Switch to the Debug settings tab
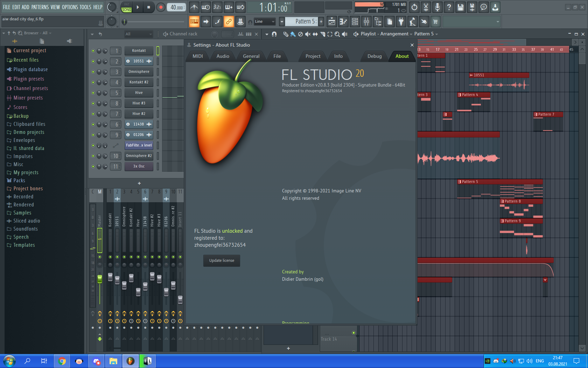This screenshot has width=588, height=368. point(374,56)
